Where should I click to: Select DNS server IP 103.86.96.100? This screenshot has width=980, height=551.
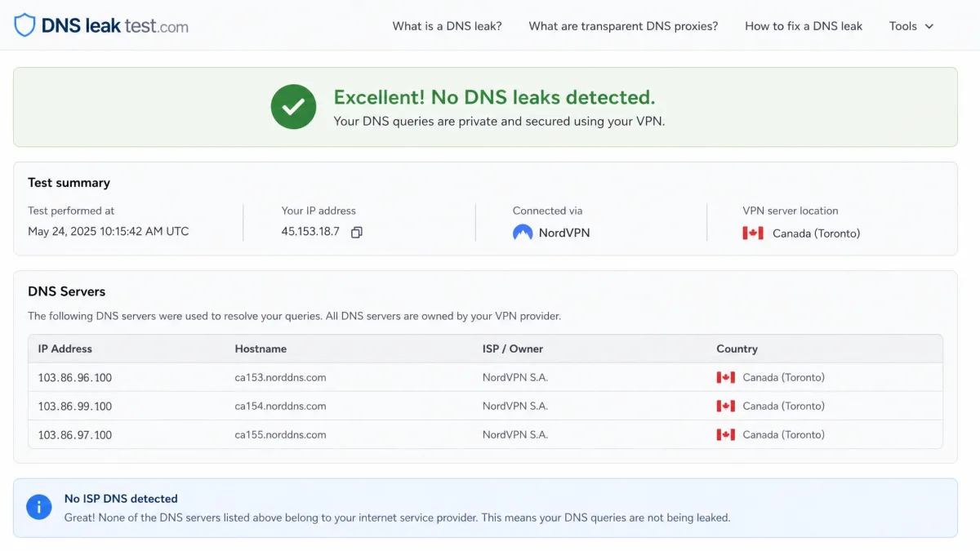(x=75, y=378)
